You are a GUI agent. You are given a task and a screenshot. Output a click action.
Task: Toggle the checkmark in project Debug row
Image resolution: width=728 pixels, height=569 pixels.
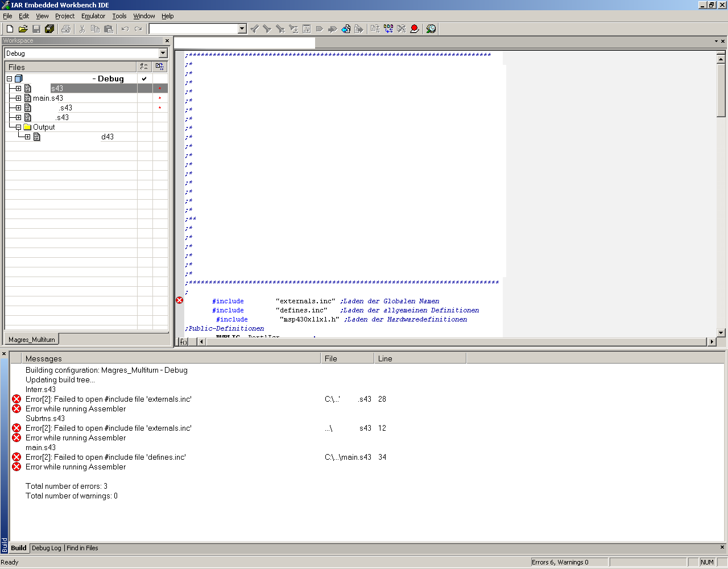point(144,79)
